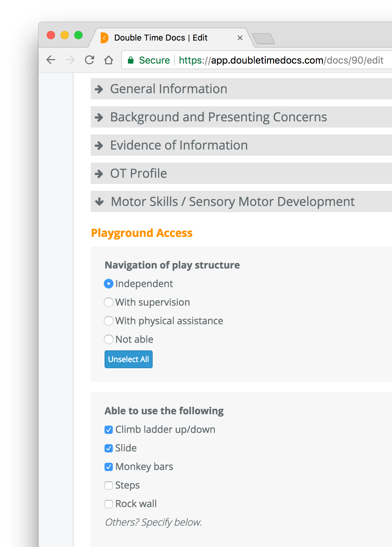This screenshot has width=392, height=547.
Task: Enable the Rock wall checkbox
Action: click(x=109, y=504)
